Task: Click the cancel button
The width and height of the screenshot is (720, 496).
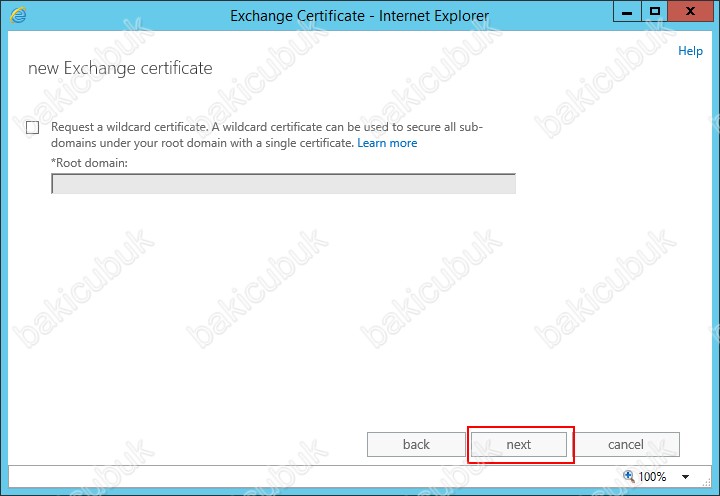Action: (x=626, y=445)
